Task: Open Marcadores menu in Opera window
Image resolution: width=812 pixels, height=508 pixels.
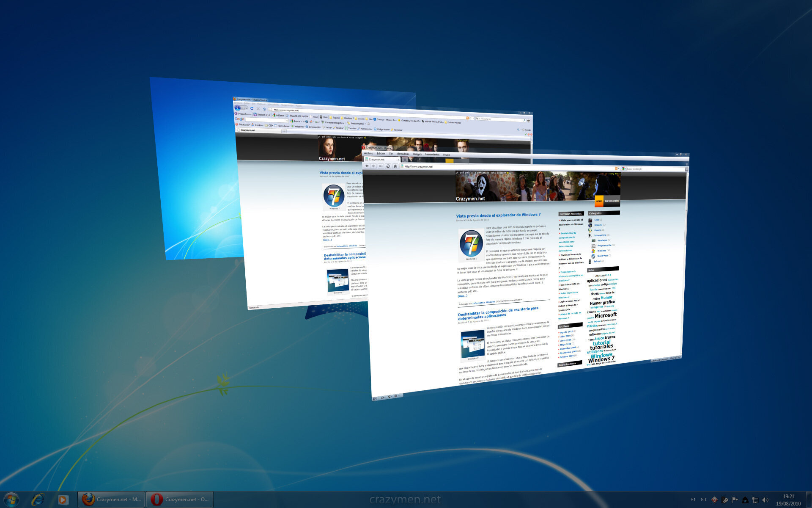Action: (x=403, y=154)
